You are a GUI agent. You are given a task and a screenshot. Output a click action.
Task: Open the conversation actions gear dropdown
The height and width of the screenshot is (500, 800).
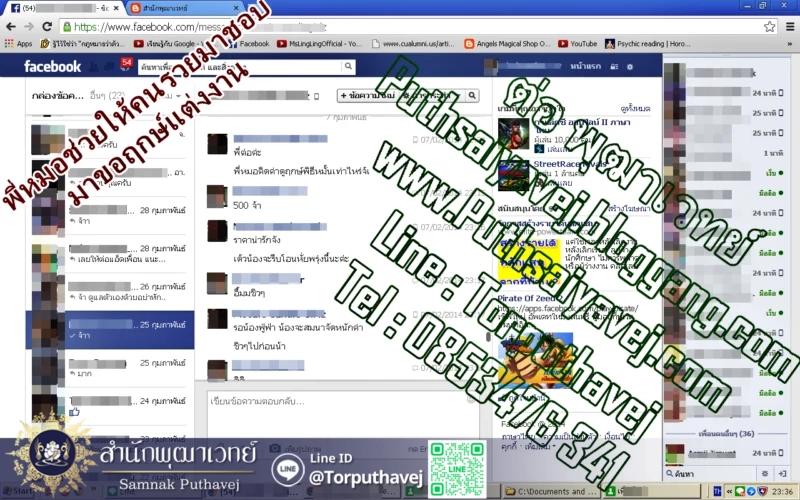point(433,95)
